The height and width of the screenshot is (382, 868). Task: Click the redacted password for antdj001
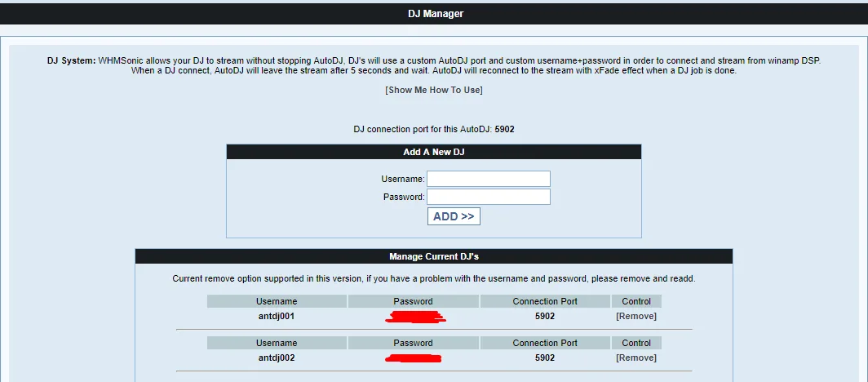click(415, 316)
